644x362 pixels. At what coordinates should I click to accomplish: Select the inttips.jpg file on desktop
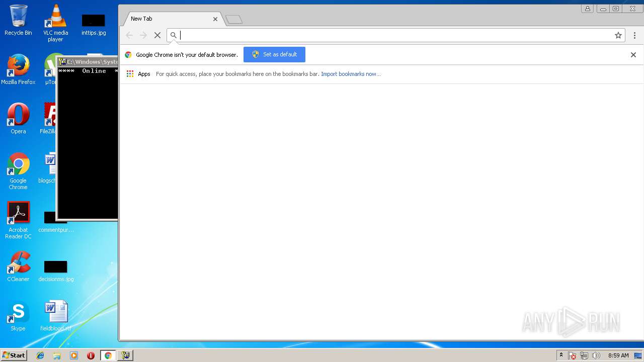pyautogui.click(x=94, y=25)
